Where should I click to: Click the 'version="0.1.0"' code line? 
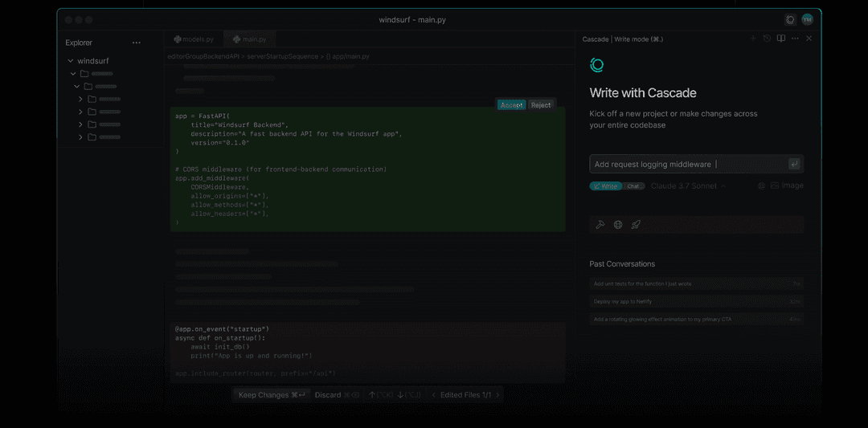[220, 143]
